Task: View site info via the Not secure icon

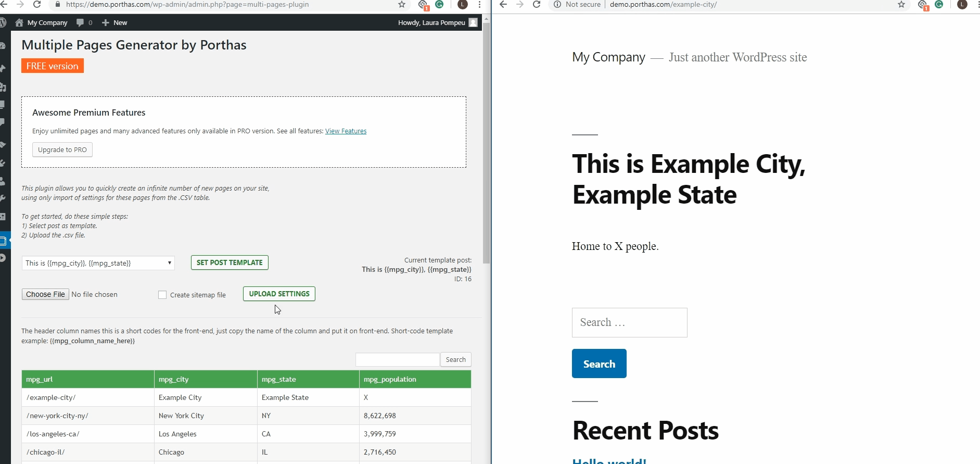Action: 557,4
